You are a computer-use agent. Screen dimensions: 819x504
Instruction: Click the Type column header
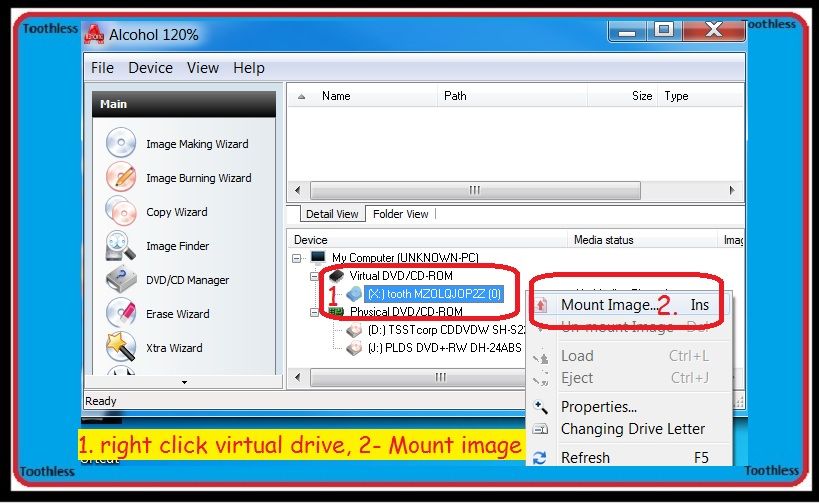[700, 96]
